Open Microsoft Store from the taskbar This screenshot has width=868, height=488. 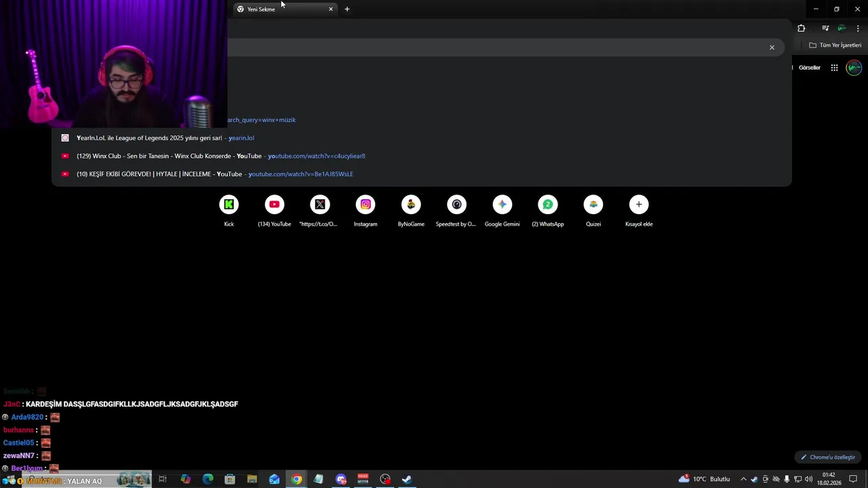230,479
